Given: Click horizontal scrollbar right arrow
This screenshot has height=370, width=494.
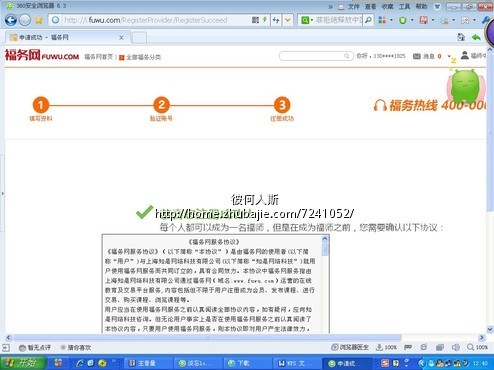Looking at the screenshot, I should coord(482,337).
